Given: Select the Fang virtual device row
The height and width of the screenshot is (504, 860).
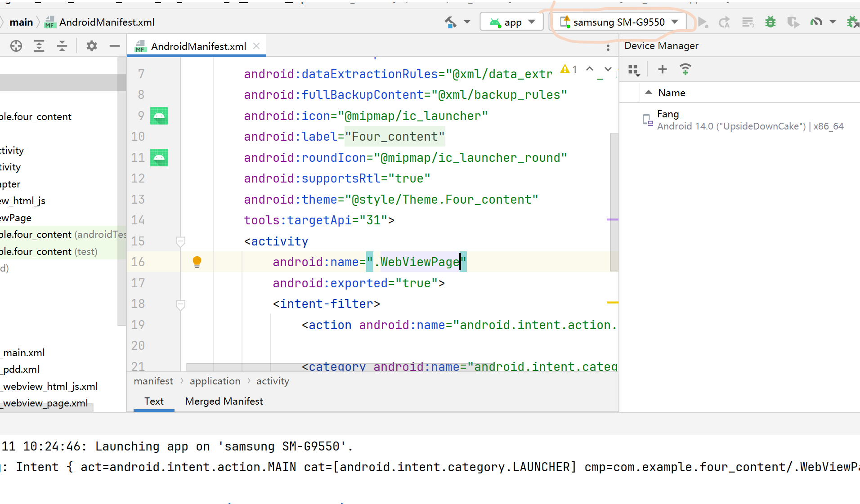Looking at the screenshot, I should pyautogui.click(x=740, y=120).
